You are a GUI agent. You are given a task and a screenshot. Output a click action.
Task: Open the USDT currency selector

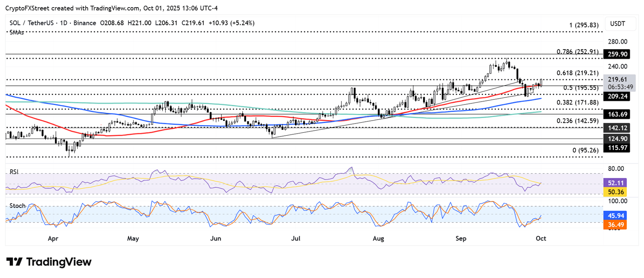tap(618, 24)
